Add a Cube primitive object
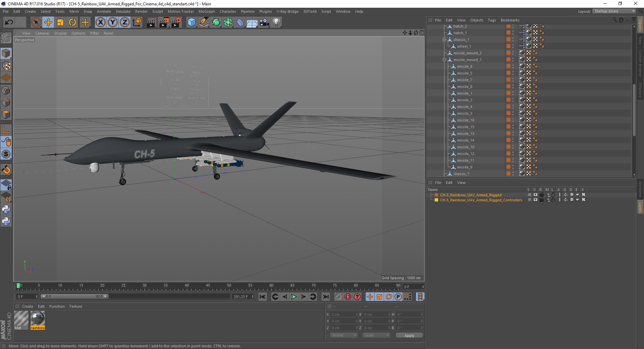The height and width of the screenshot is (349, 644). (x=192, y=22)
